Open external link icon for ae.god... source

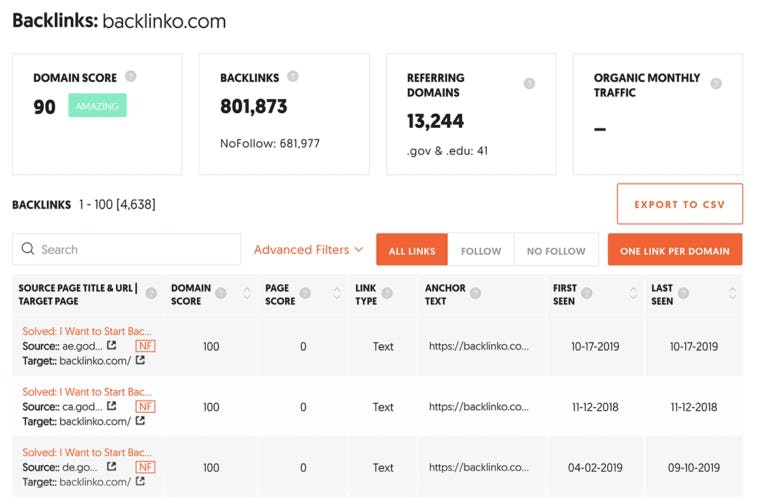[x=112, y=346]
